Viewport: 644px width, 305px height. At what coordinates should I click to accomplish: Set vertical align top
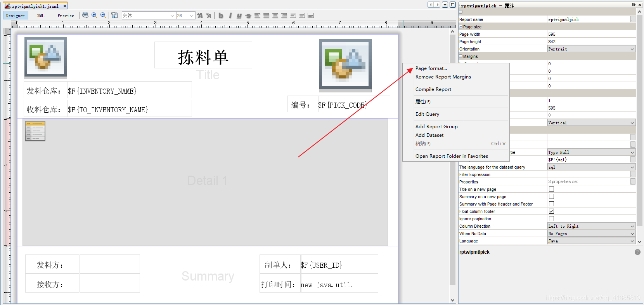coord(293,16)
